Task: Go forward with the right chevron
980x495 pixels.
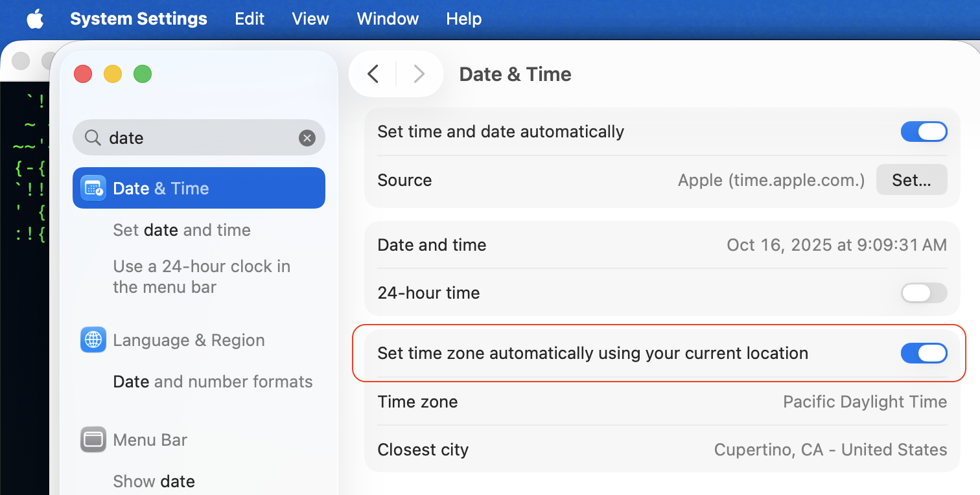Action: [x=419, y=74]
